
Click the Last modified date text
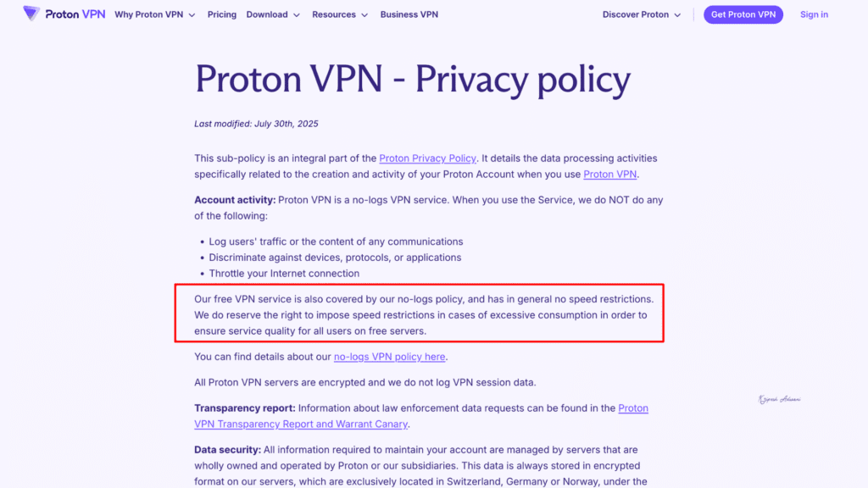(x=255, y=124)
